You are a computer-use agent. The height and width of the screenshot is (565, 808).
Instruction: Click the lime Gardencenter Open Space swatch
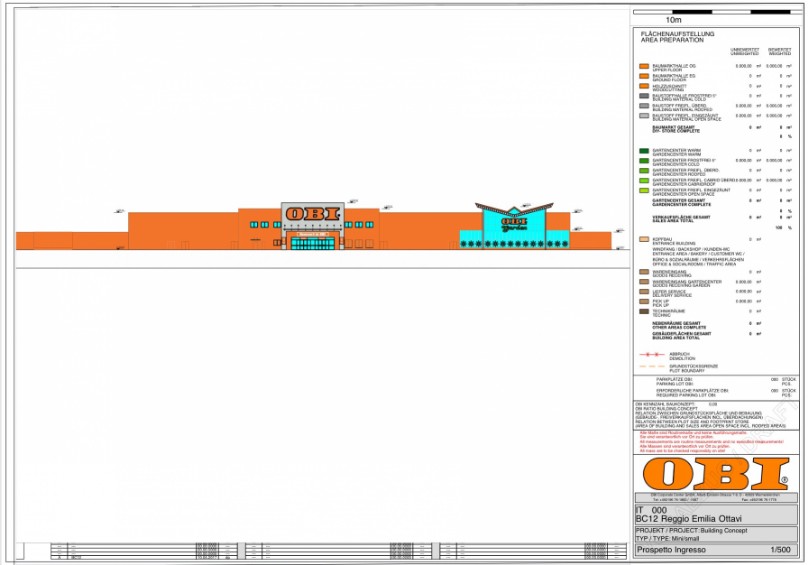coord(644,191)
